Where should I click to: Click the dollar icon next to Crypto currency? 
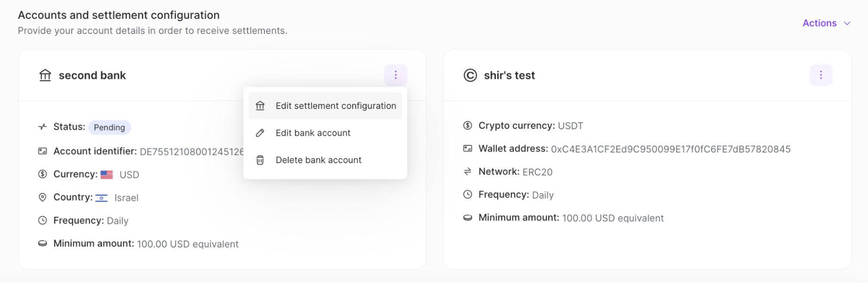467,125
